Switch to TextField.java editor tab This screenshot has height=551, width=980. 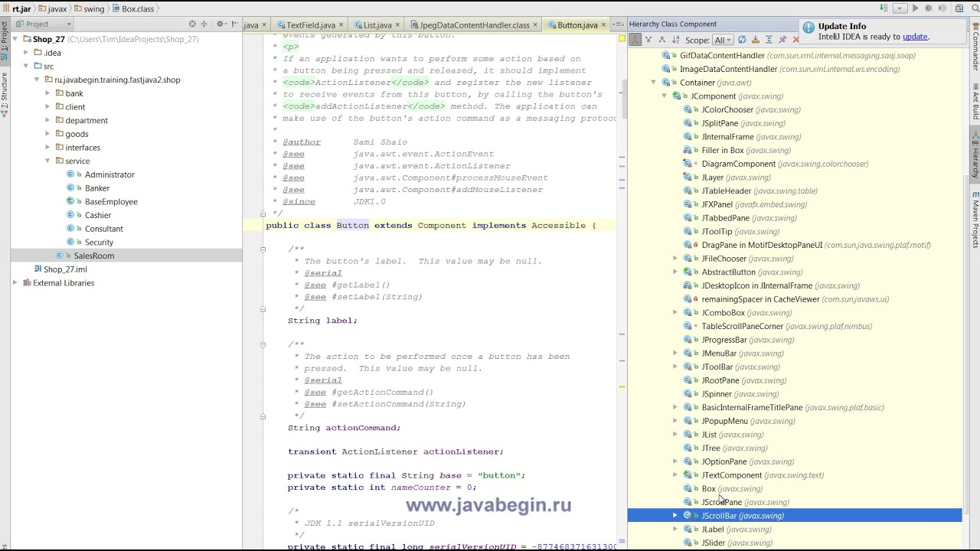pos(311,24)
